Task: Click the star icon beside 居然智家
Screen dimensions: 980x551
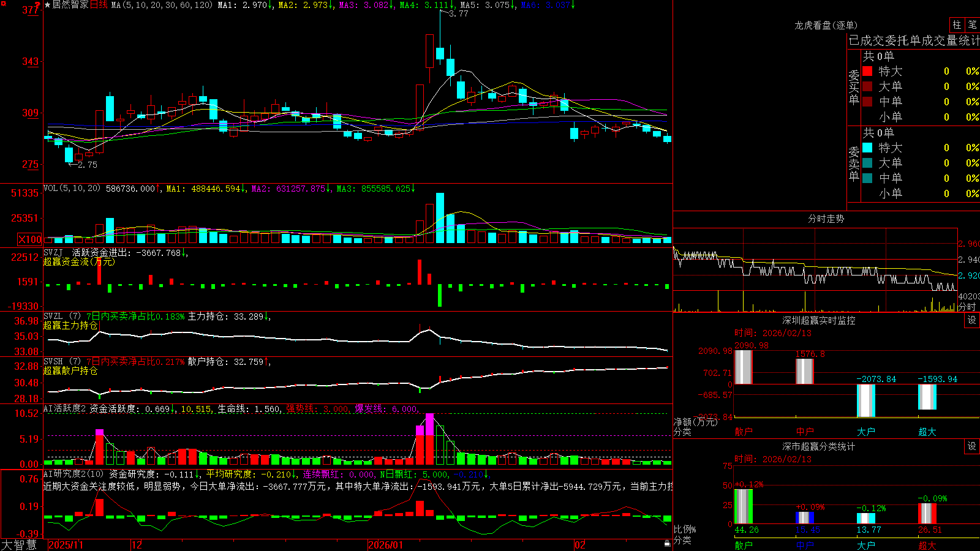Action: (x=48, y=5)
